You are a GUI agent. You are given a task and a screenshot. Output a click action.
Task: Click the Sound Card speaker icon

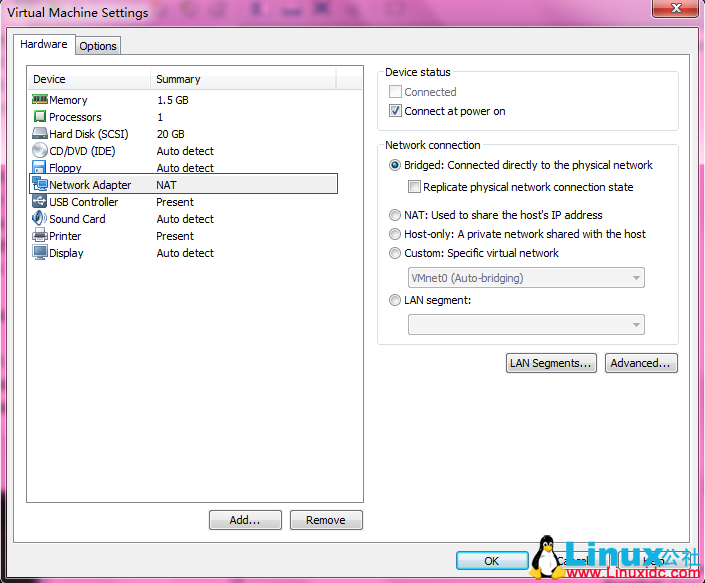pos(40,218)
